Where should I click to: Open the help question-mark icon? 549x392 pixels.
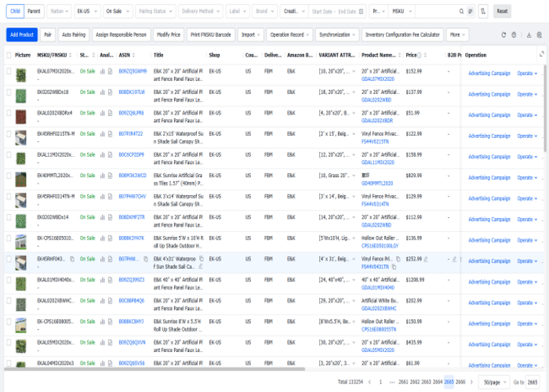click(514, 35)
